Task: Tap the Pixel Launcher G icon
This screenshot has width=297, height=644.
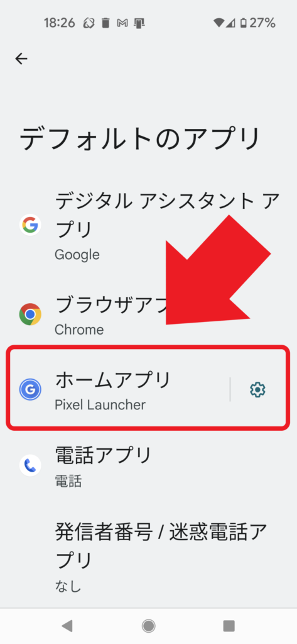Action: 30,389
